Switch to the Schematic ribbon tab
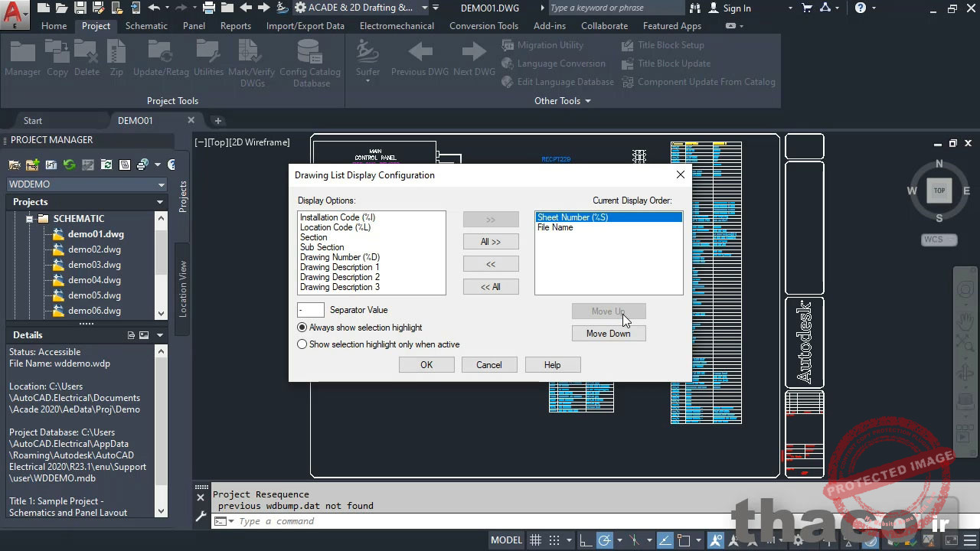The height and width of the screenshot is (551, 980). [146, 25]
